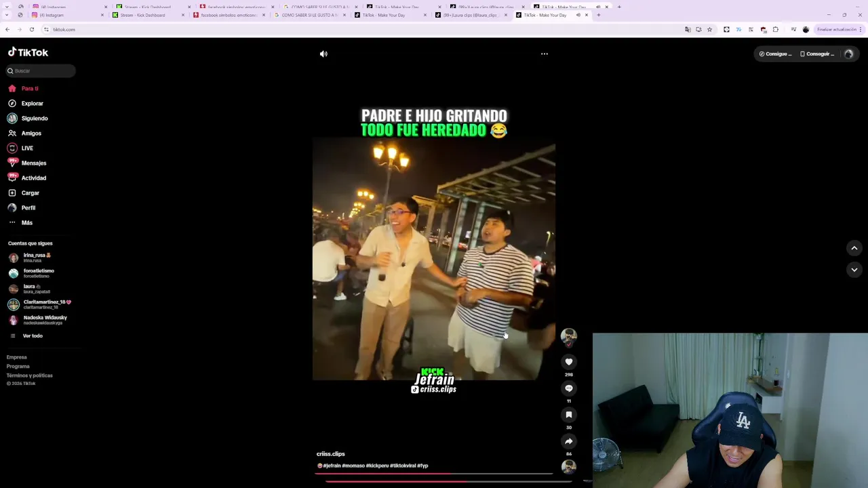Expand the Más menu
This screenshot has height=488, width=868.
tap(20, 223)
